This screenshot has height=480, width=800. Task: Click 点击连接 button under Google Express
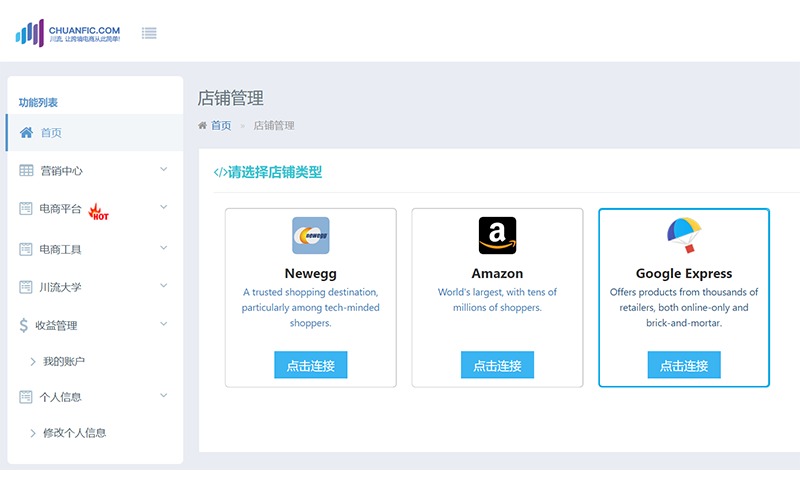point(684,365)
